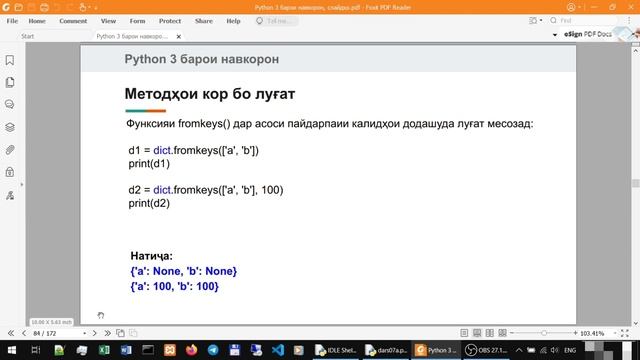
Task: Open the Layers panel in sidebar
Action: tap(10, 127)
